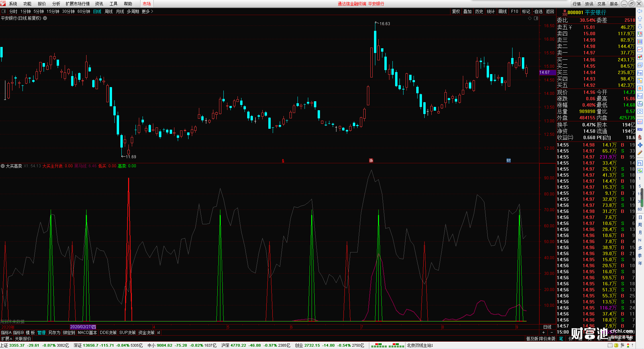Screen dimensions: 644x349
Task: Click the move crosshair arrows icon
Action: coord(640,145)
